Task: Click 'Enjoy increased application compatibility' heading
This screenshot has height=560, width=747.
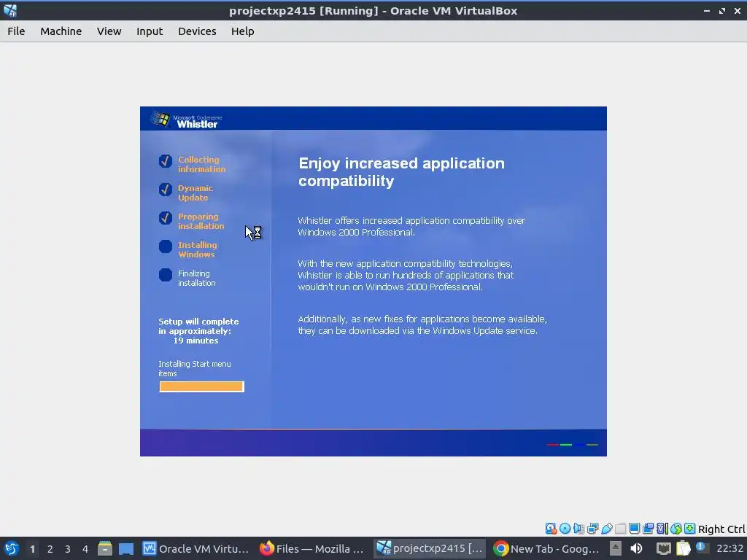Action: (x=401, y=172)
